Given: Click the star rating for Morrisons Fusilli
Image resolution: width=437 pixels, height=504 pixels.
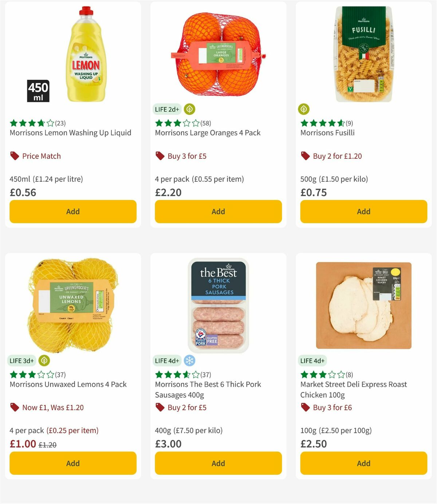Looking at the screenshot, I should click(x=319, y=123).
